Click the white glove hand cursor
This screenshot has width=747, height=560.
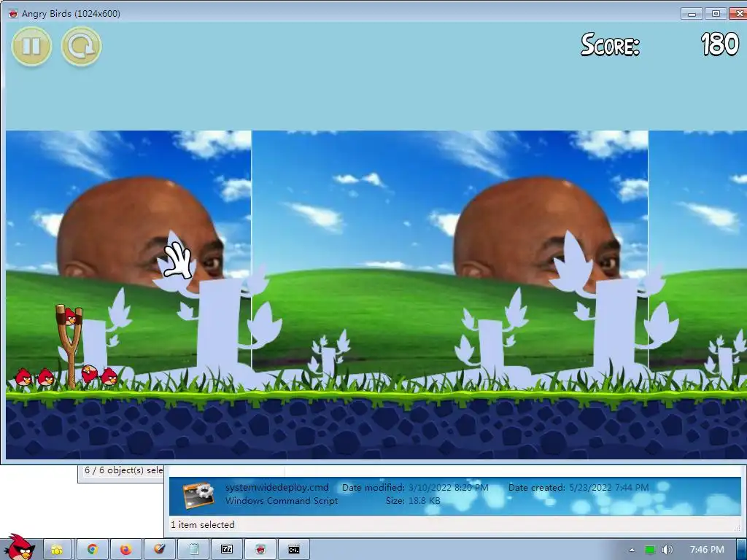(x=177, y=260)
